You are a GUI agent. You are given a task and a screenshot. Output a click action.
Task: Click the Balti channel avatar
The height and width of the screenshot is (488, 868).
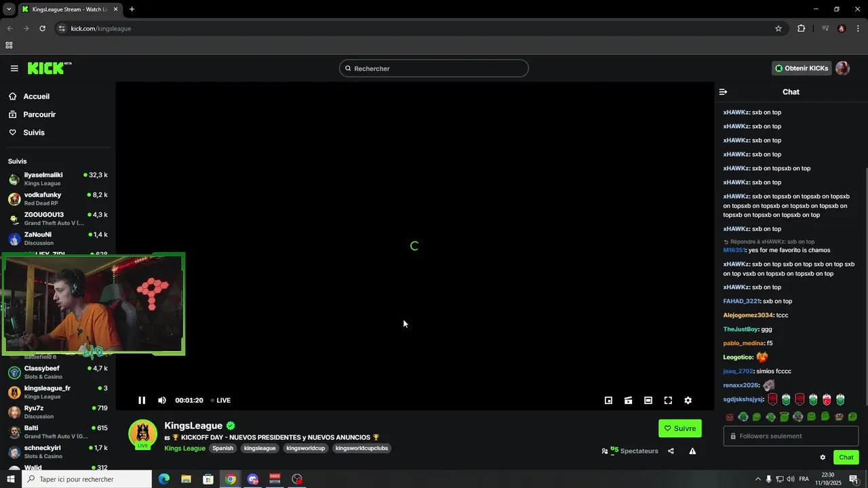click(14, 432)
